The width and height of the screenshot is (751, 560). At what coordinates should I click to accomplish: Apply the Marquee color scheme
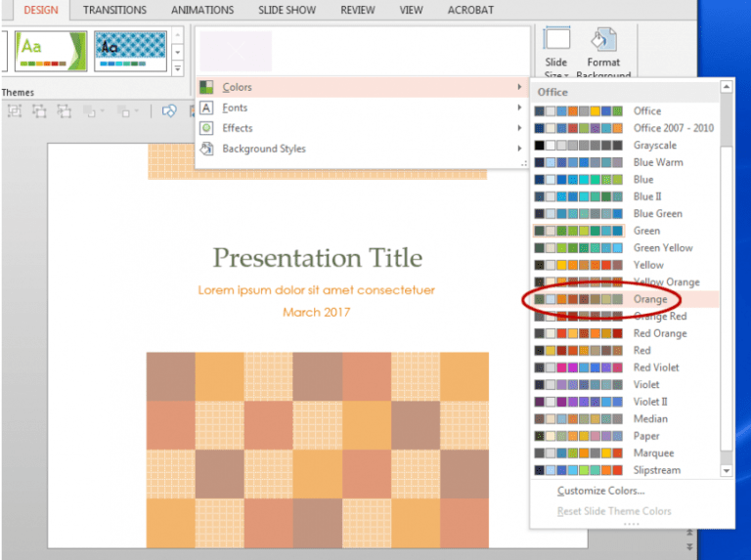pos(626,452)
